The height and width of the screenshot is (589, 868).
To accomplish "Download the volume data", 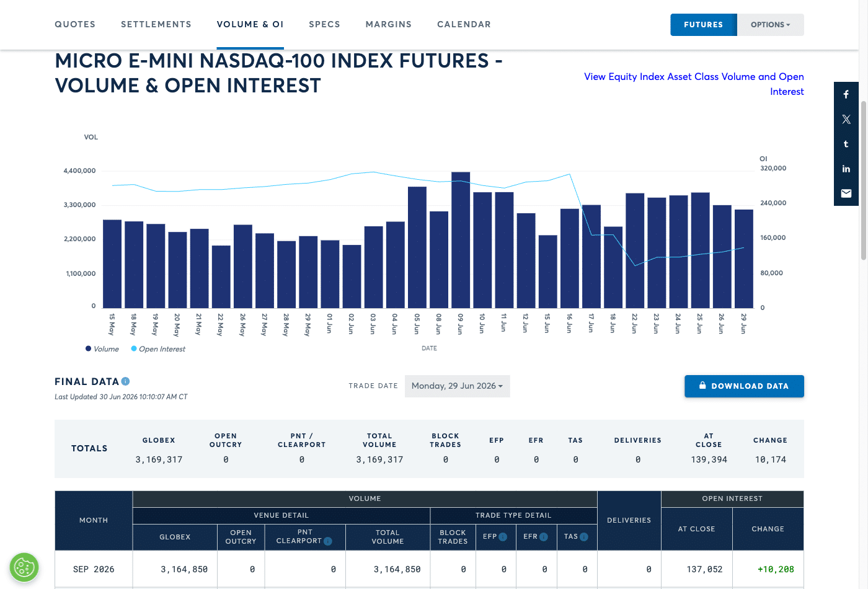I will (744, 386).
